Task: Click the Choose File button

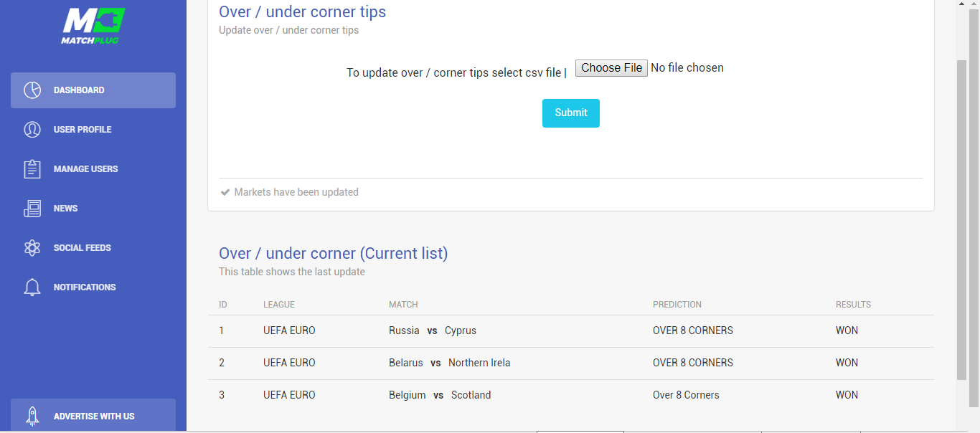Action: point(611,68)
